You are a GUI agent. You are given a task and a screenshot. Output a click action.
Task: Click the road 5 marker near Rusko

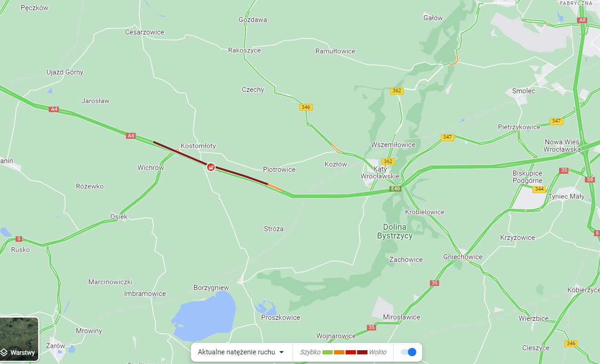coord(18,239)
